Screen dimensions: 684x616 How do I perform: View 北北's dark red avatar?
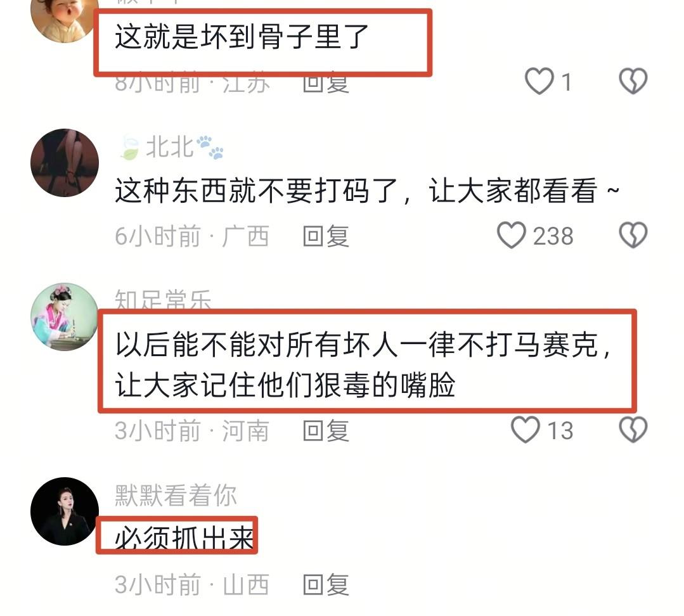[65, 163]
